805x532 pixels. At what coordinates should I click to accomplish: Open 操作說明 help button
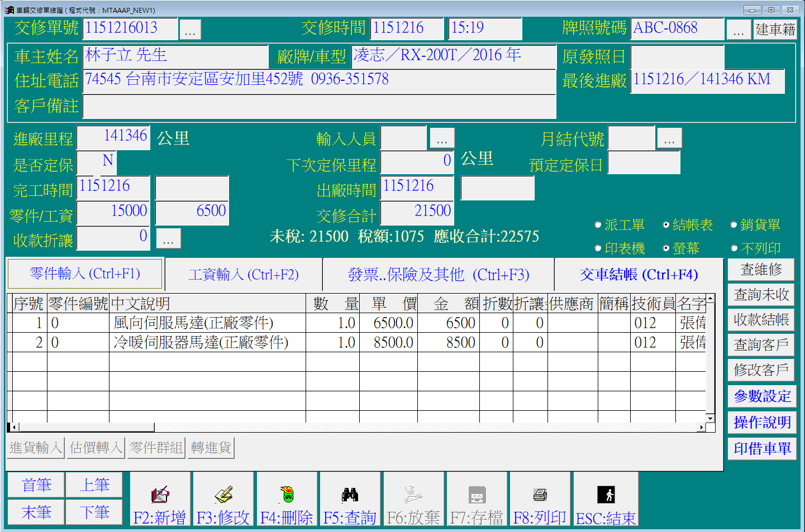pyautogui.click(x=762, y=423)
